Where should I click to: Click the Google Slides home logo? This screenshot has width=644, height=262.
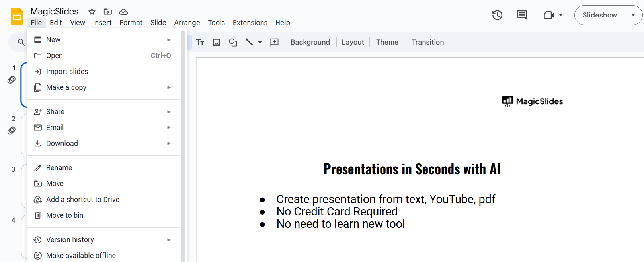(x=17, y=16)
